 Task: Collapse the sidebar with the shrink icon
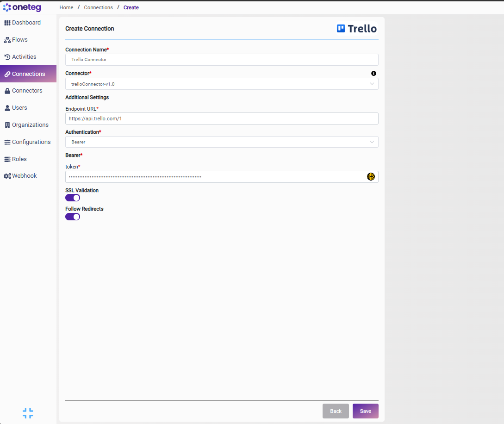(x=28, y=413)
